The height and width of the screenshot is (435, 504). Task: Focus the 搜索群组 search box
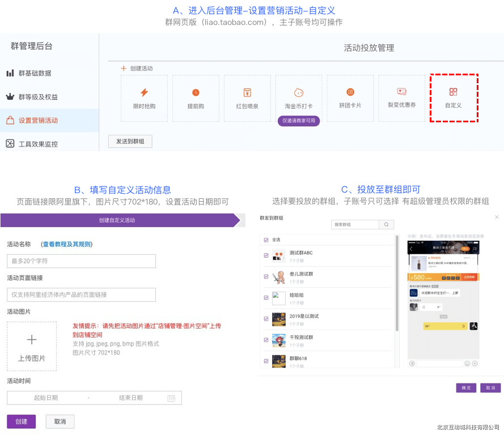tap(355, 224)
